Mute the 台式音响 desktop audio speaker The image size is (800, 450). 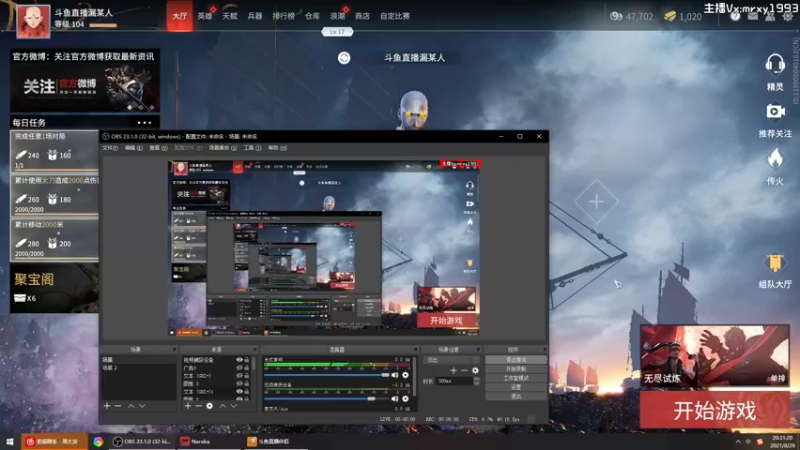tap(394, 375)
